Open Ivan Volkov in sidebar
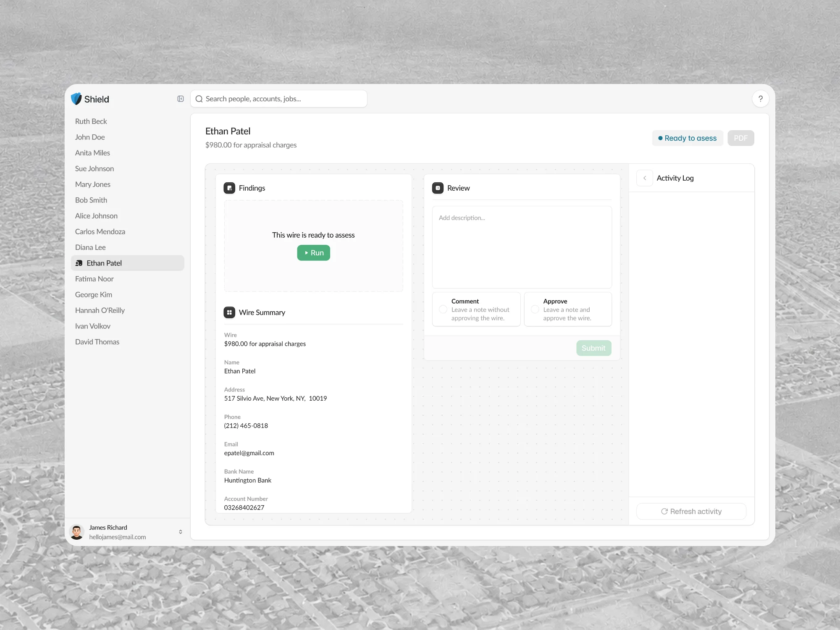This screenshot has width=840, height=630. tap(93, 326)
